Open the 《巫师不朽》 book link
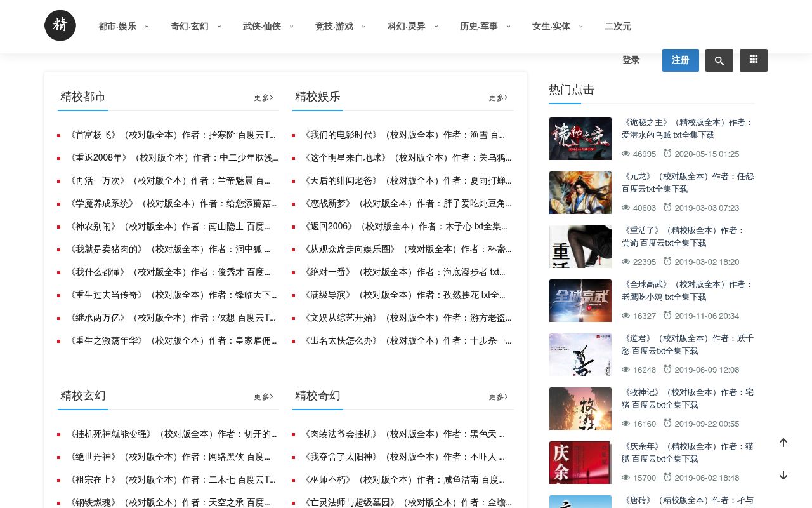The width and height of the screenshot is (812, 508). coord(403,480)
